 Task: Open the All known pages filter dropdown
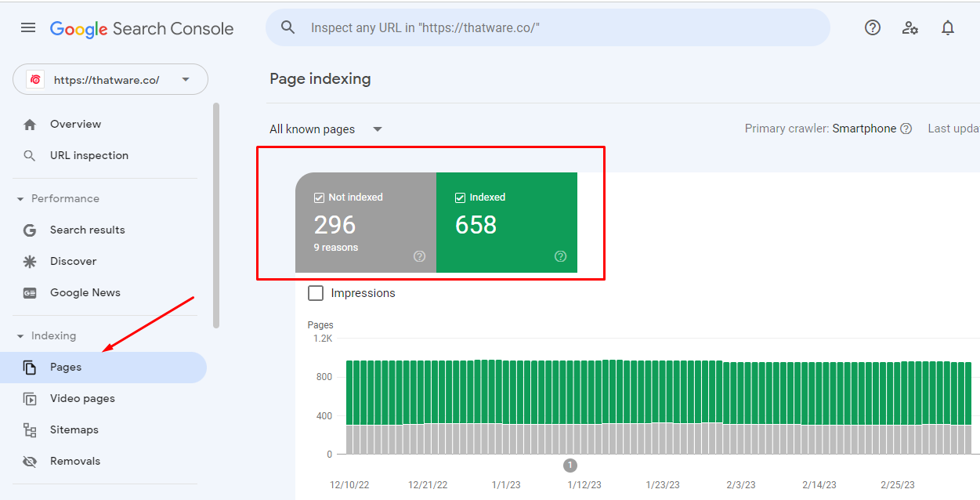(x=326, y=129)
